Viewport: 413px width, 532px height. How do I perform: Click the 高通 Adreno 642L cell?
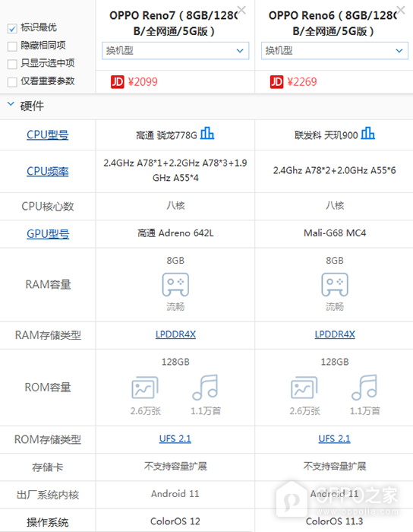(x=175, y=233)
